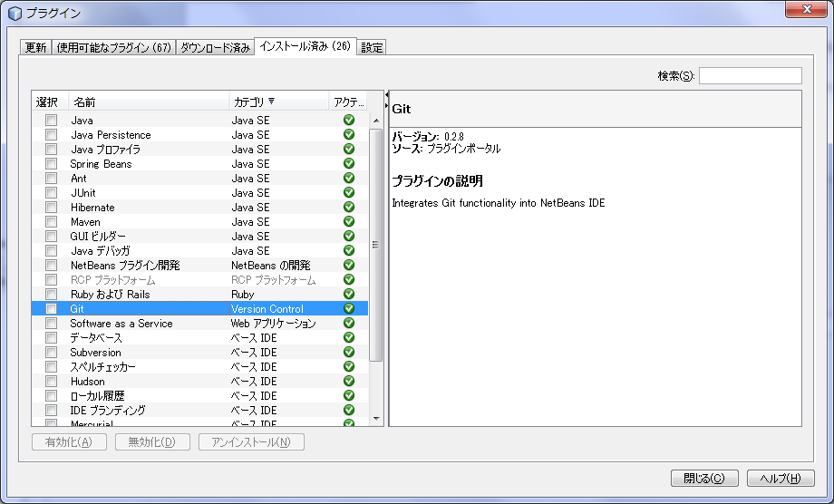834x504 pixels.
Task: Select the スペルチェッカー plugin row
Action: click(x=199, y=366)
